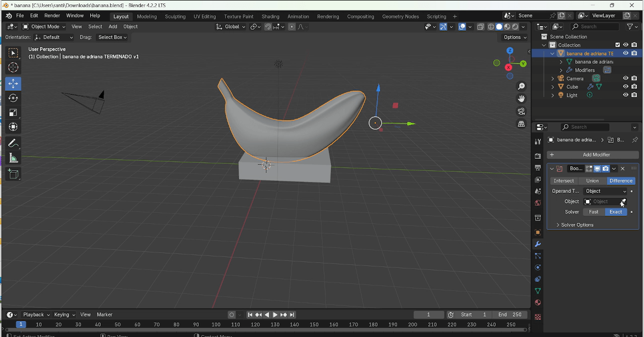Toggle camera view with camera gizmo

(x=521, y=111)
